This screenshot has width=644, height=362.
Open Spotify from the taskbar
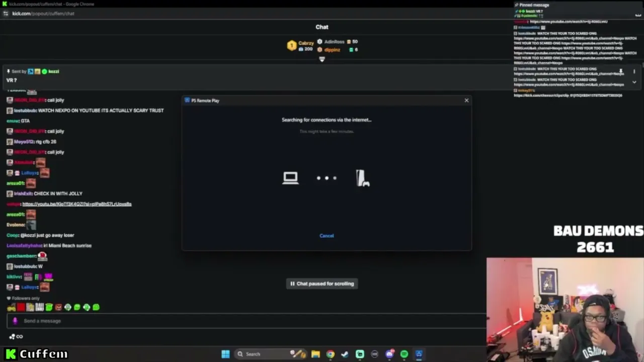point(404,354)
